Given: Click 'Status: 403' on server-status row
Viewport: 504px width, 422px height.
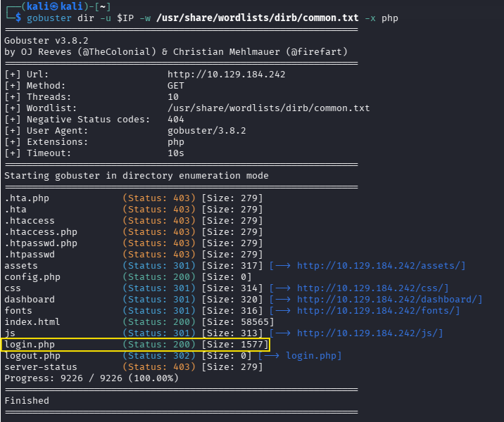Looking at the screenshot, I should click(x=159, y=367).
